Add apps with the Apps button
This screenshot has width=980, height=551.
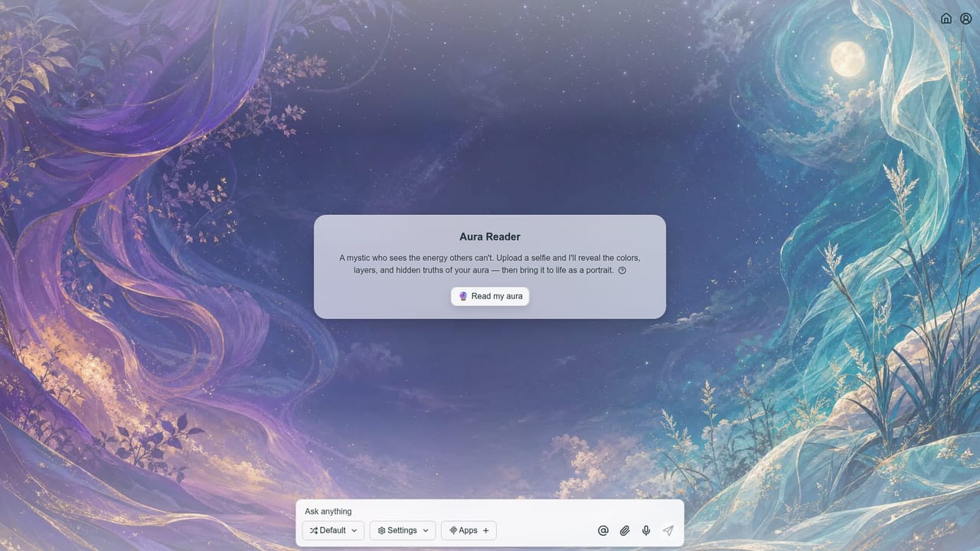pos(469,530)
